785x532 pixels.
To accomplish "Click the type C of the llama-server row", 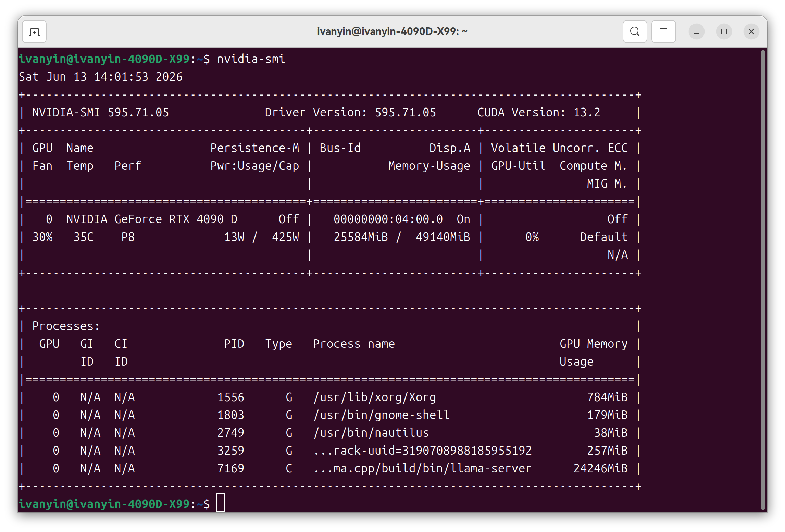I will click(289, 468).
